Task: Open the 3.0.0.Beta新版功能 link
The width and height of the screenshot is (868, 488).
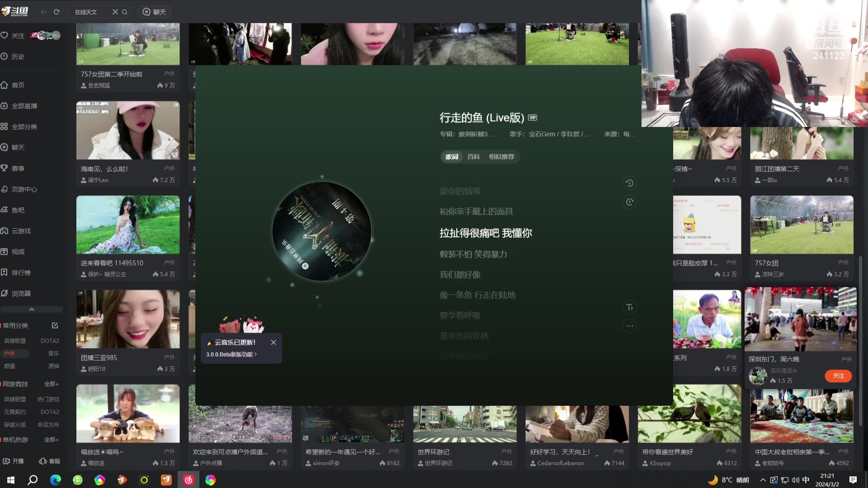Action: (231, 354)
